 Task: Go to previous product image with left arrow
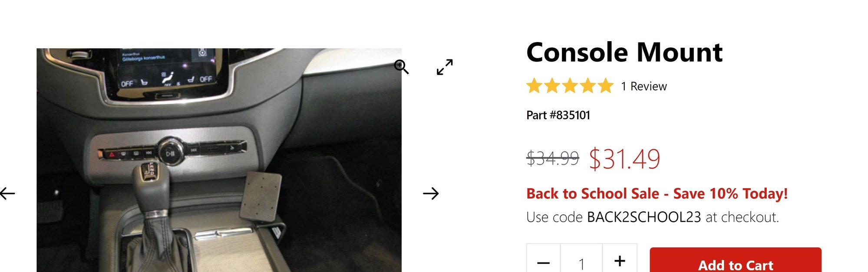7,193
